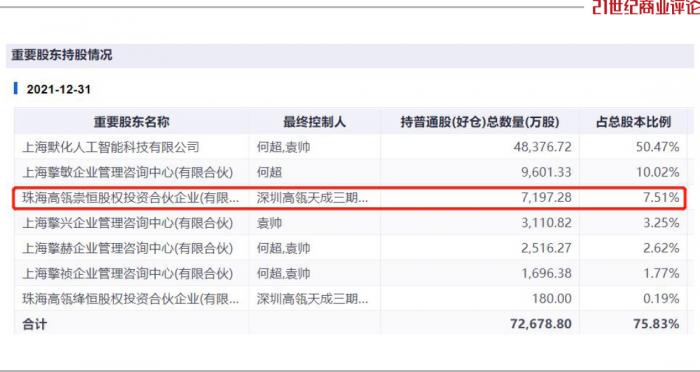Click the 7.51% ratio in highlighted row

[x=661, y=197]
